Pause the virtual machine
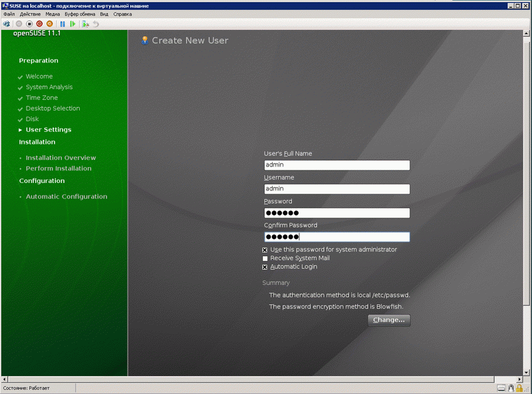Screen dimensions: 532x394 coord(63,24)
